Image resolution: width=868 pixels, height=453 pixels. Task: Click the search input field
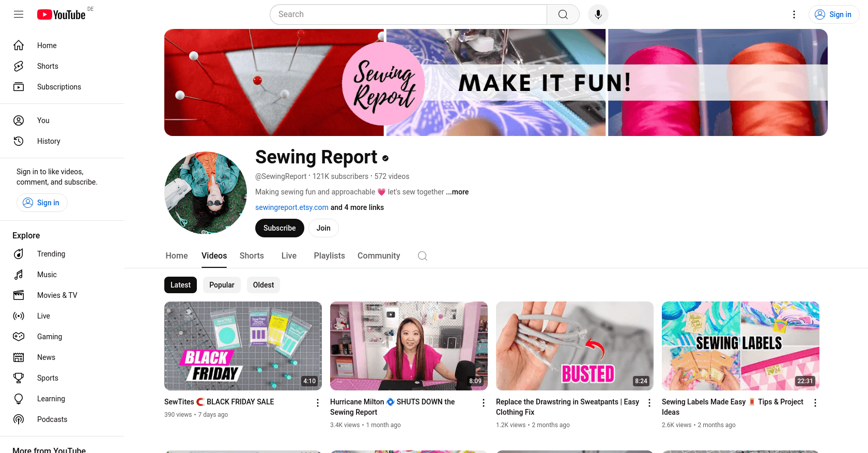[408, 14]
